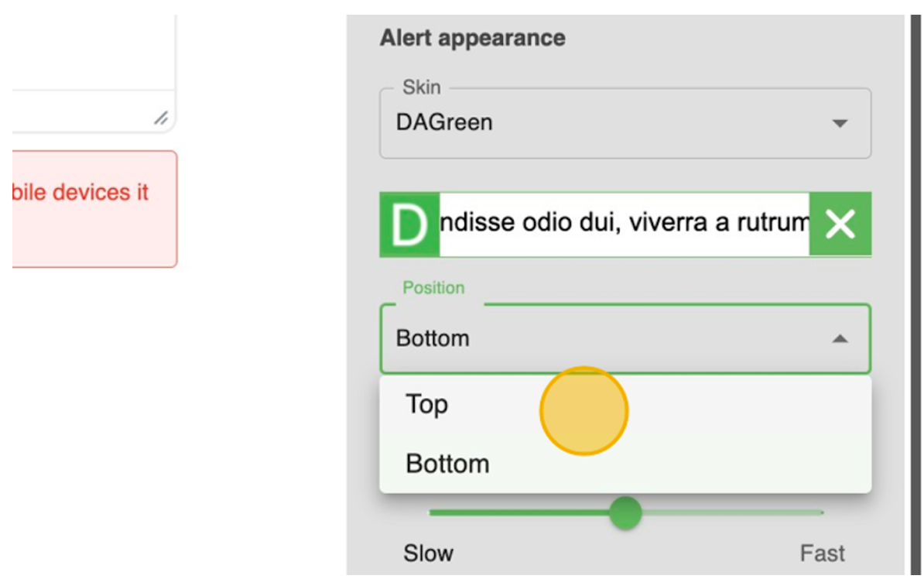The image size is (924, 579).
Task: Choose Bottom from the Position dropdown list
Action: coord(448,464)
